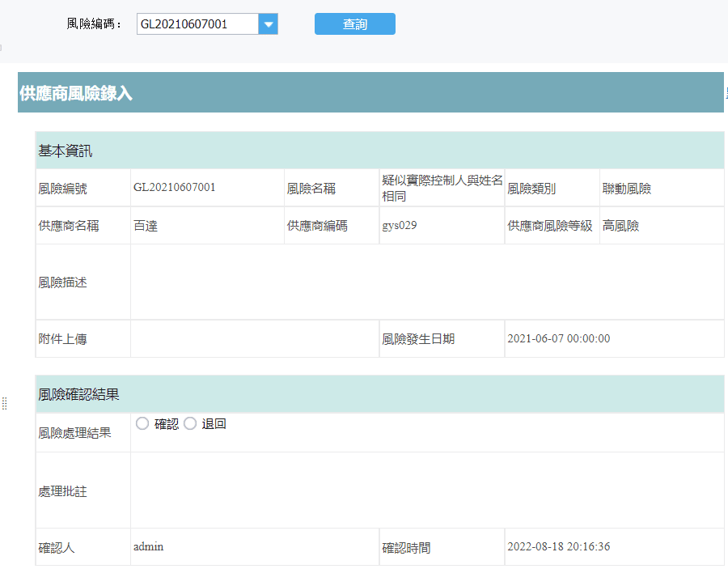
Task: Click the panel resize grip icon
Action: [5, 403]
